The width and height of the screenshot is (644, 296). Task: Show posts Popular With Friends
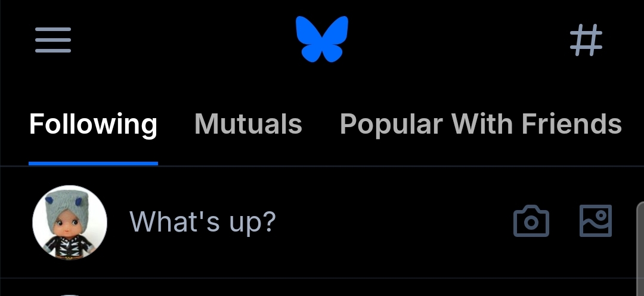[x=481, y=125]
